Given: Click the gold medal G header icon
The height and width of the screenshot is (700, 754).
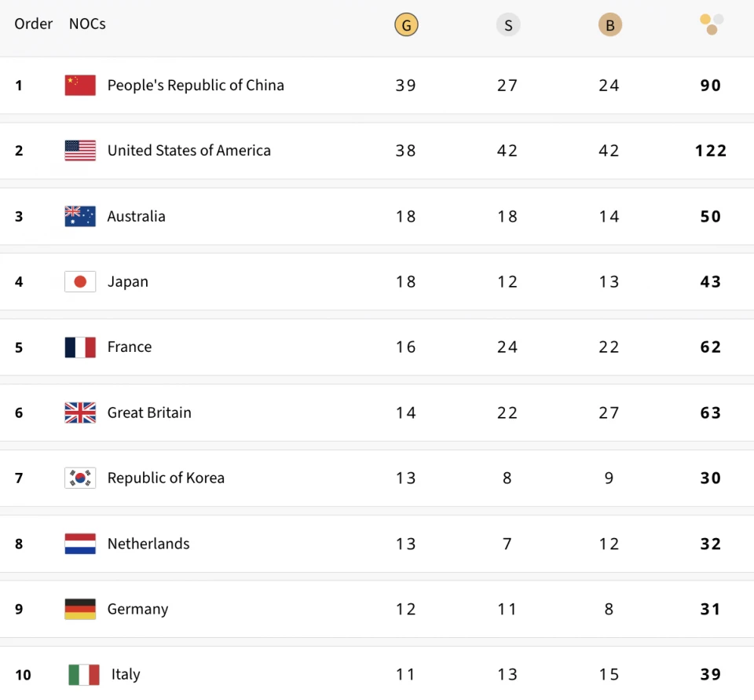Looking at the screenshot, I should 406,25.
